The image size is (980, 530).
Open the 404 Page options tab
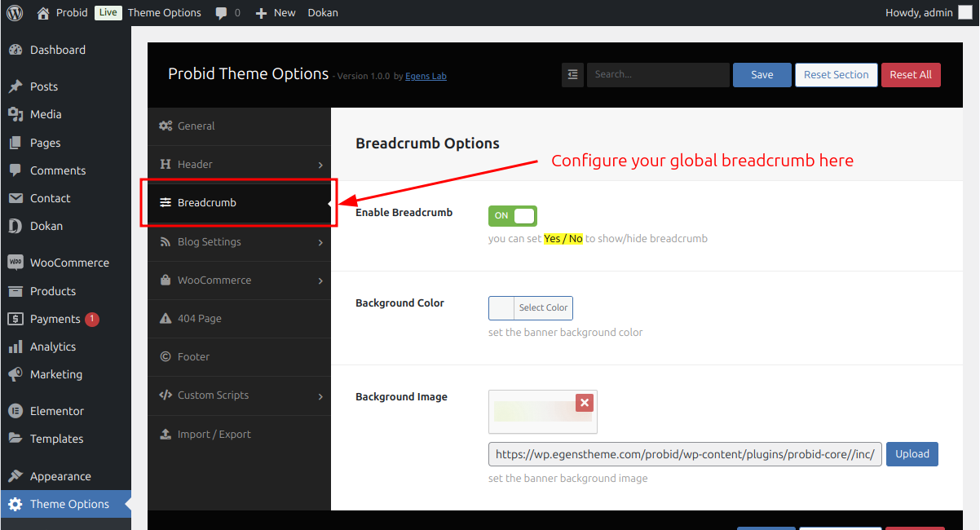240,318
